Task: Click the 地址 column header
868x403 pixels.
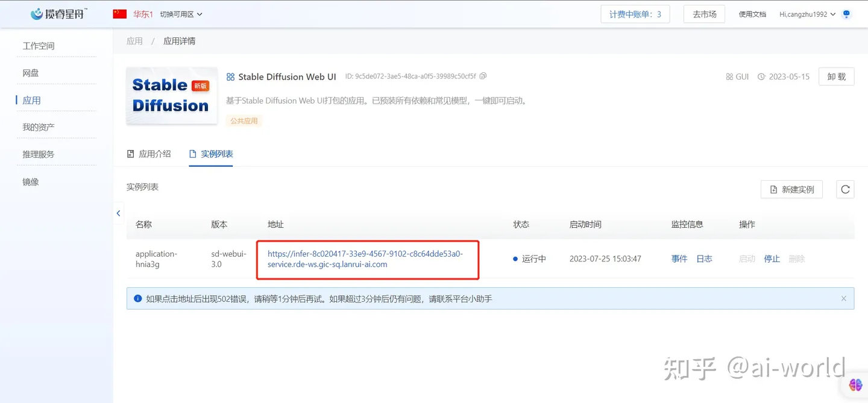Action: [x=275, y=224]
